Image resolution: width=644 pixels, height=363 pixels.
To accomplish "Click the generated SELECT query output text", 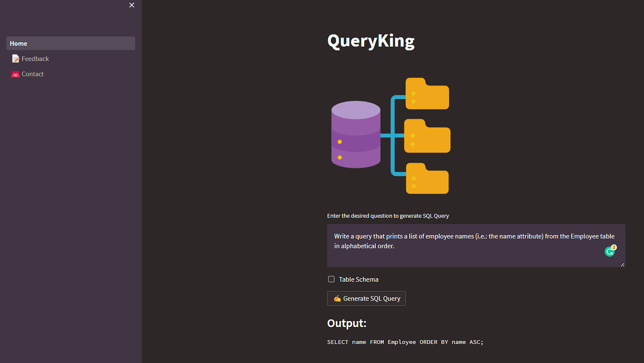I will point(405,342).
